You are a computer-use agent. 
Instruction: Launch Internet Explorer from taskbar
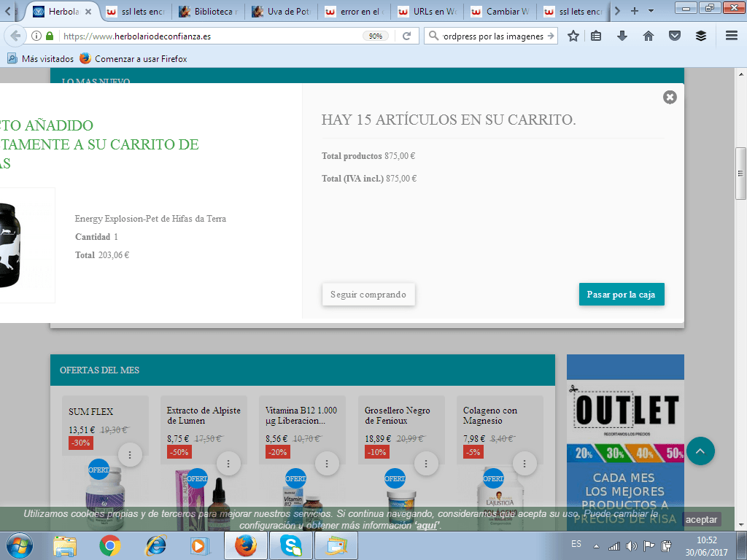155,545
